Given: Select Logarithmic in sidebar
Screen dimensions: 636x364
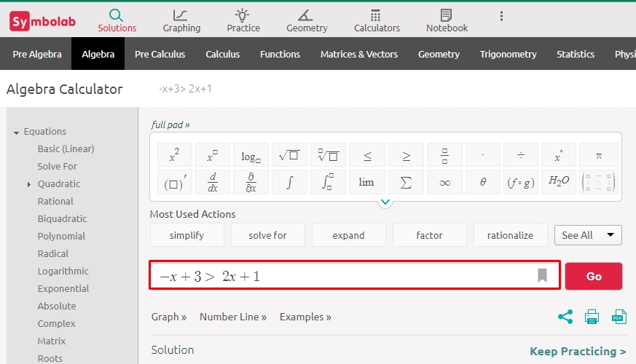Looking at the screenshot, I should (x=63, y=271).
